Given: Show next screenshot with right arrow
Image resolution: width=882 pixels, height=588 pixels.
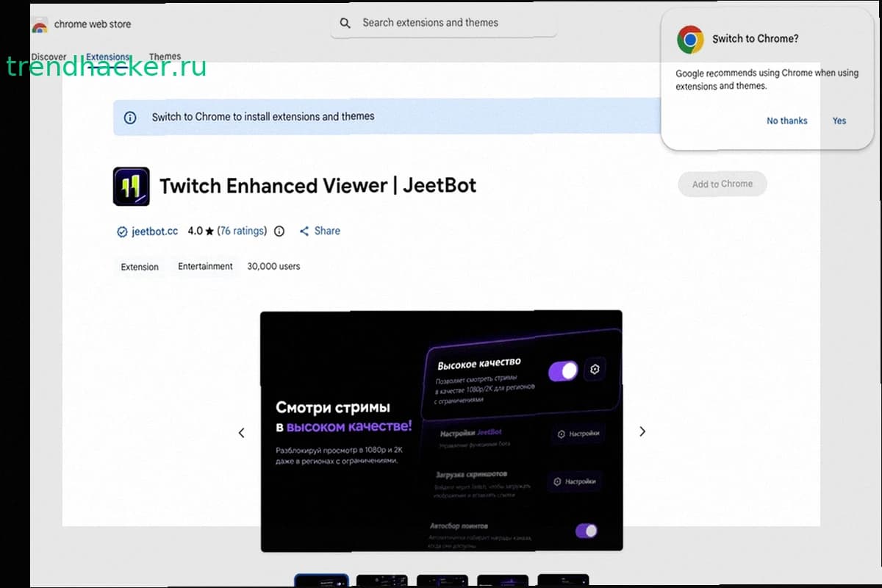Looking at the screenshot, I should (x=642, y=431).
